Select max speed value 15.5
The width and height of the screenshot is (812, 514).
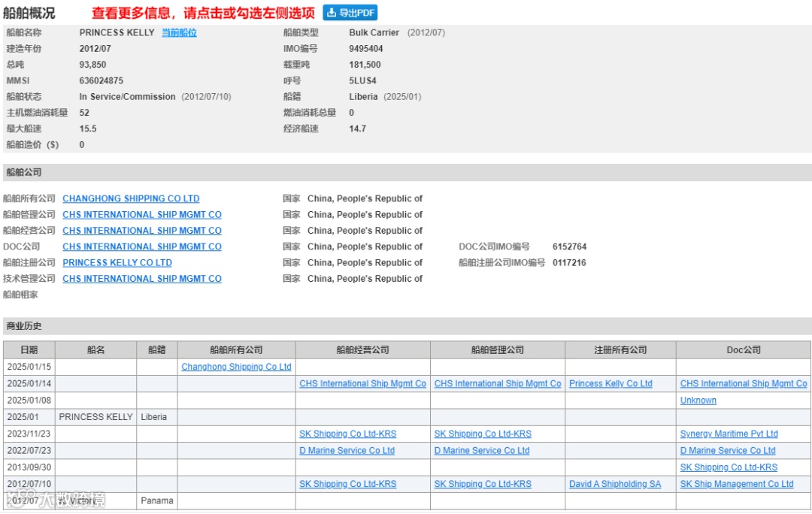(88, 129)
